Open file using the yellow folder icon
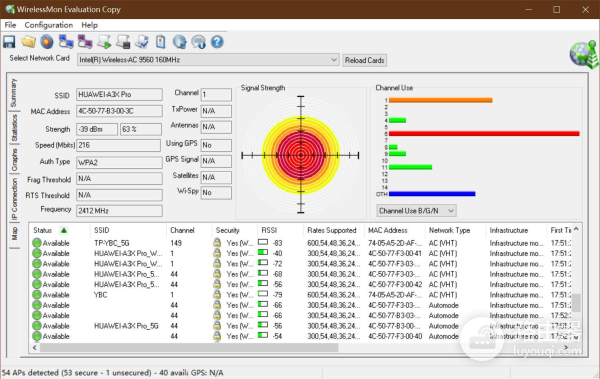The width and height of the screenshot is (600, 379). pyautogui.click(x=28, y=42)
